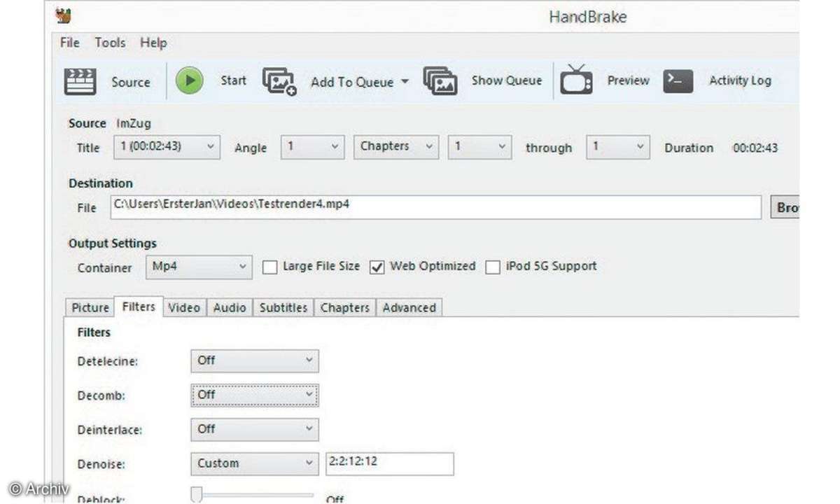This screenshot has height=504, width=840.
Task: Click the destination File path field
Action: click(x=435, y=206)
